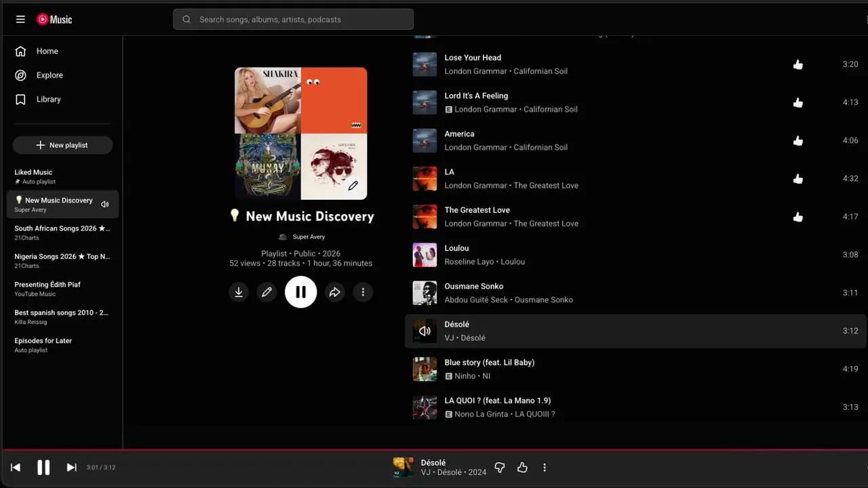
Task: Click player bar Désolé album art
Action: [403, 468]
